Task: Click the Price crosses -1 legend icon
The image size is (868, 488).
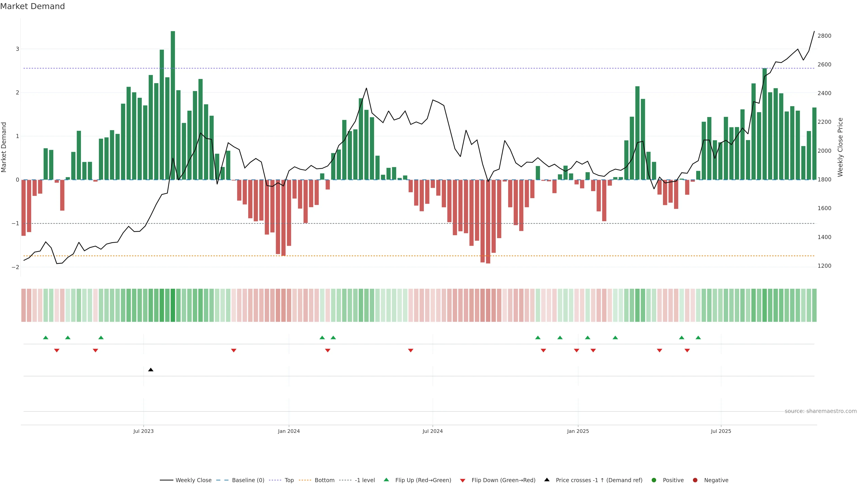Action: (x=547, y=480)
